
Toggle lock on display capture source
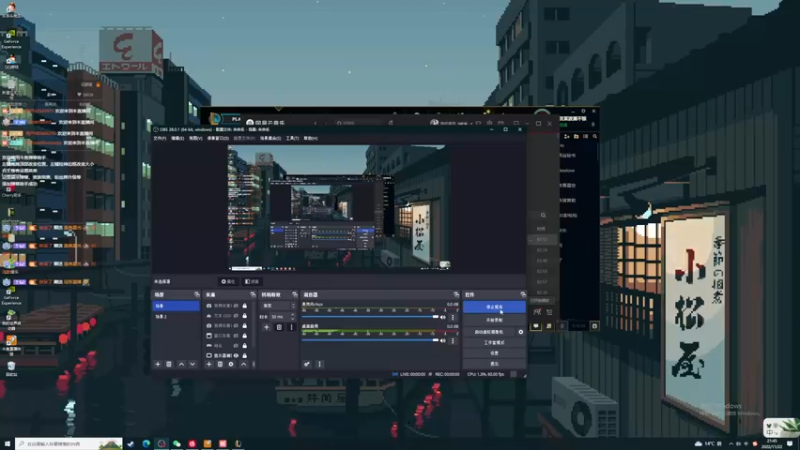tap(245, 356)
